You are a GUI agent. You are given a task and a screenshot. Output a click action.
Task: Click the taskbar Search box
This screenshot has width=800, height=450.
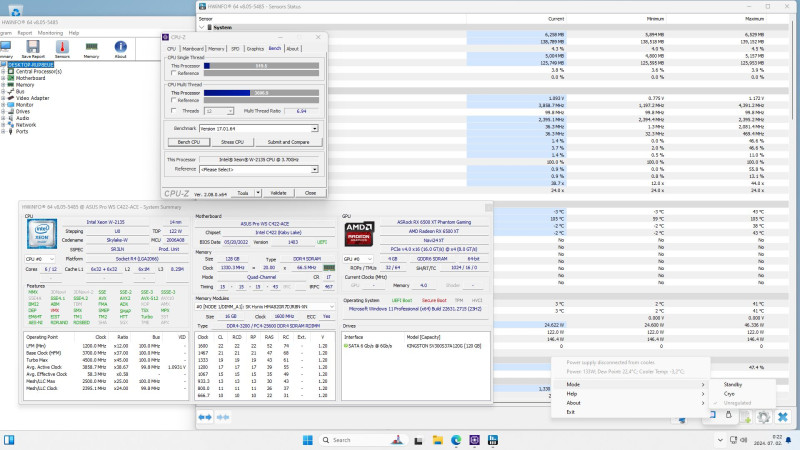(362, 440)
